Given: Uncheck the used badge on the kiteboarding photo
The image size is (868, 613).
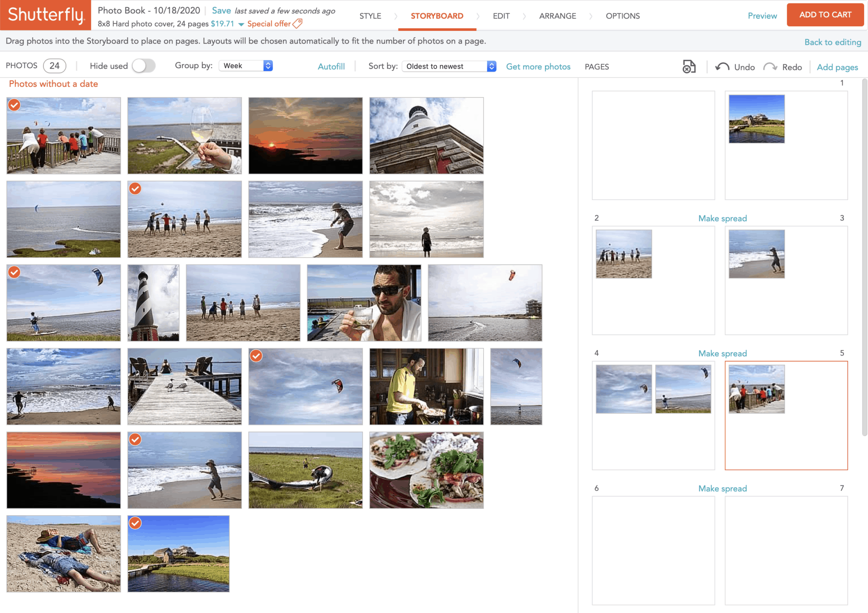Looking at the screenshot, I should coord(14,272).
